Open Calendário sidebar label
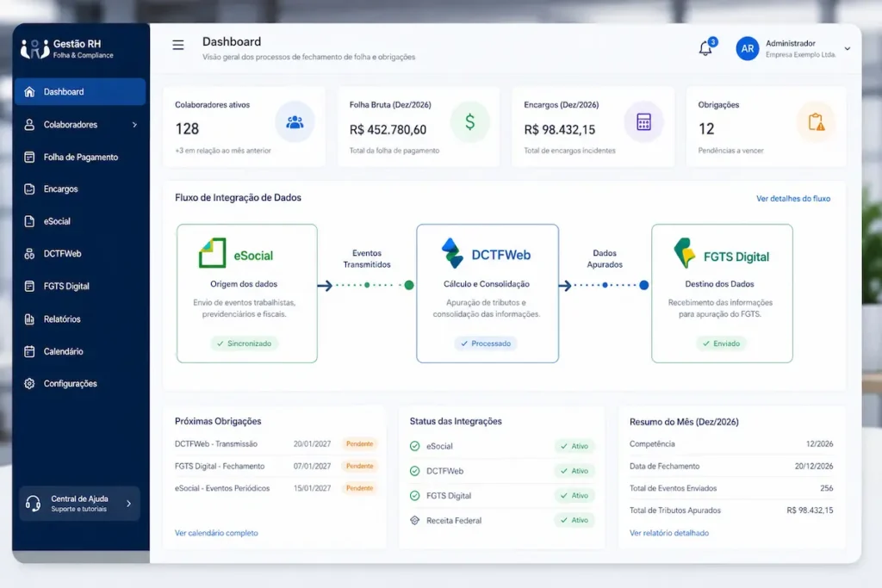Image resolution: width=882 pixels, height=588 pixels. point(63,351)
